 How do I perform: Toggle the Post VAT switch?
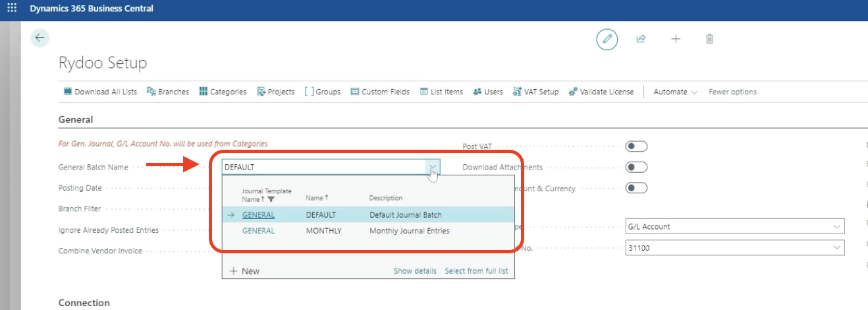[636, 146]
